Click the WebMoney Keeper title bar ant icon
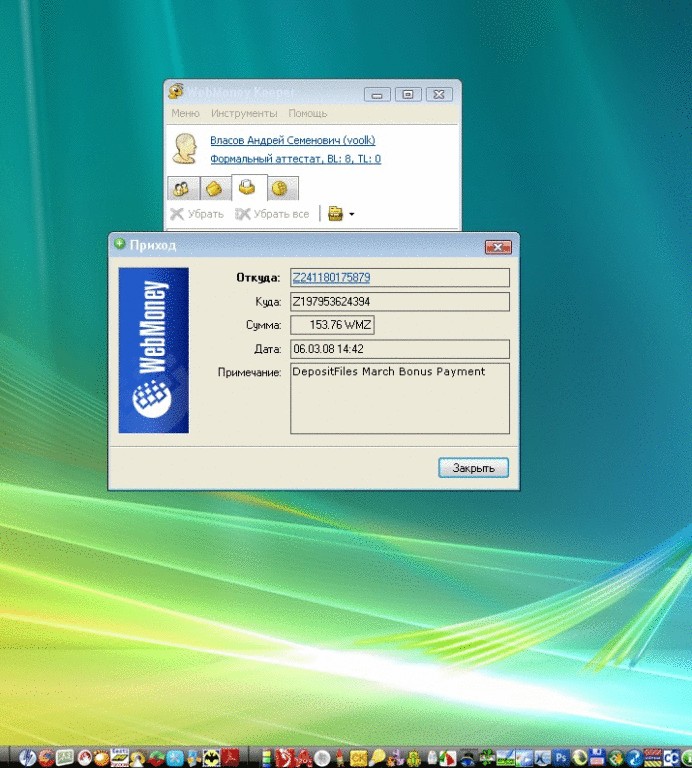 click(176, 91)
